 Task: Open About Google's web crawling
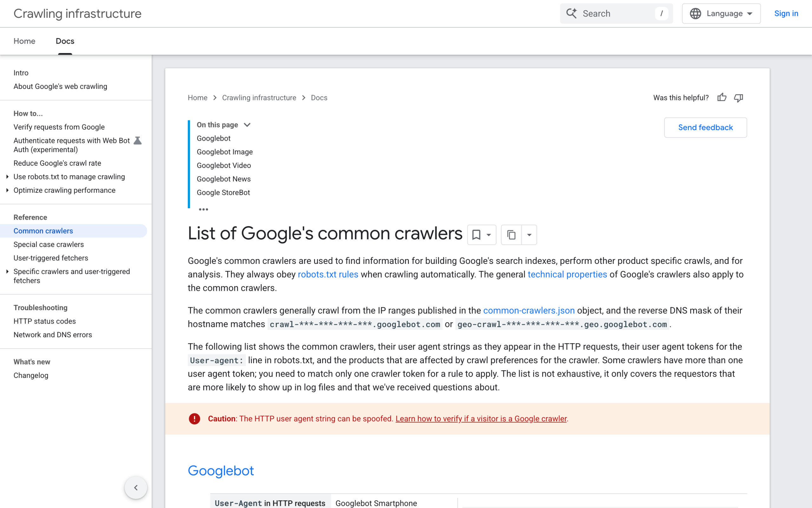point(60,86)
